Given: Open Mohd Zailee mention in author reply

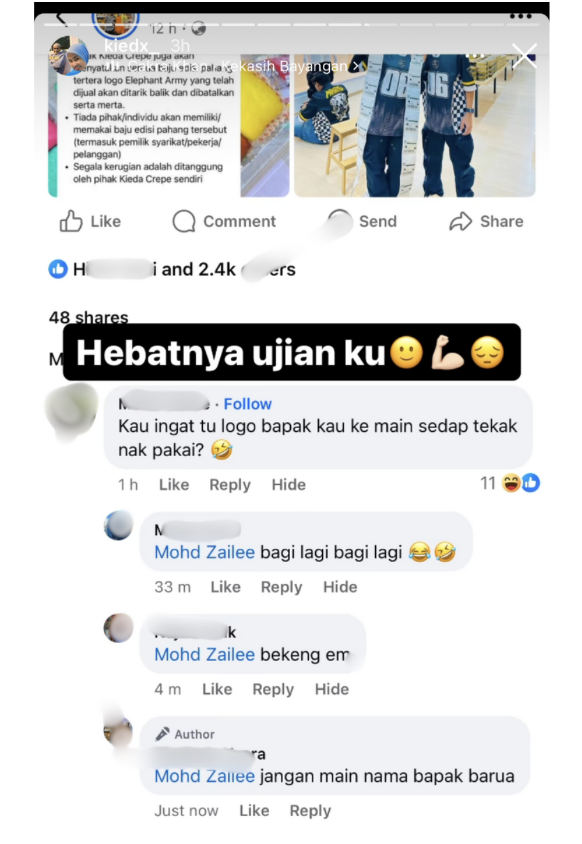Looking at the screenshot, I should pos(205,776).
